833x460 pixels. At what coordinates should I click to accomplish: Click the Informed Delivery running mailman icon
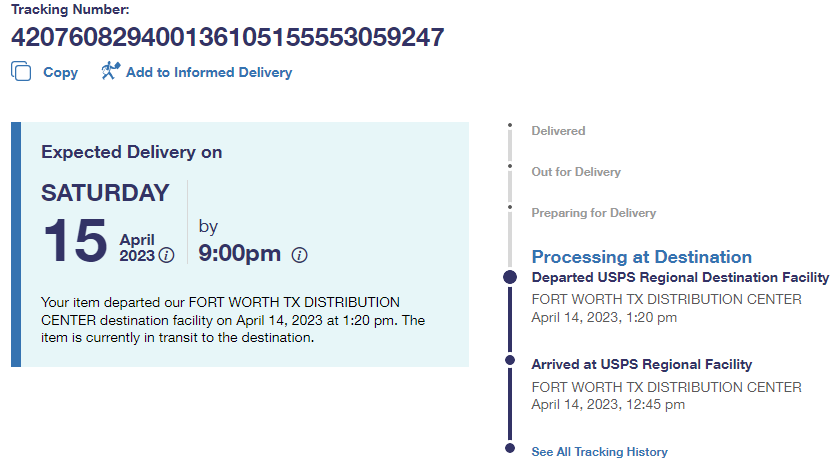tap(110, 71)
